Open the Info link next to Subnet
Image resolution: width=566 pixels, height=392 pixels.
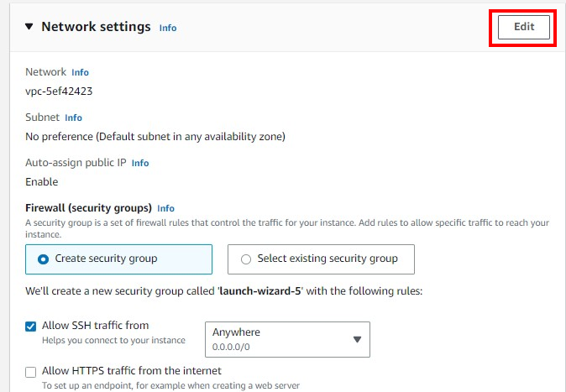(73, 118)
